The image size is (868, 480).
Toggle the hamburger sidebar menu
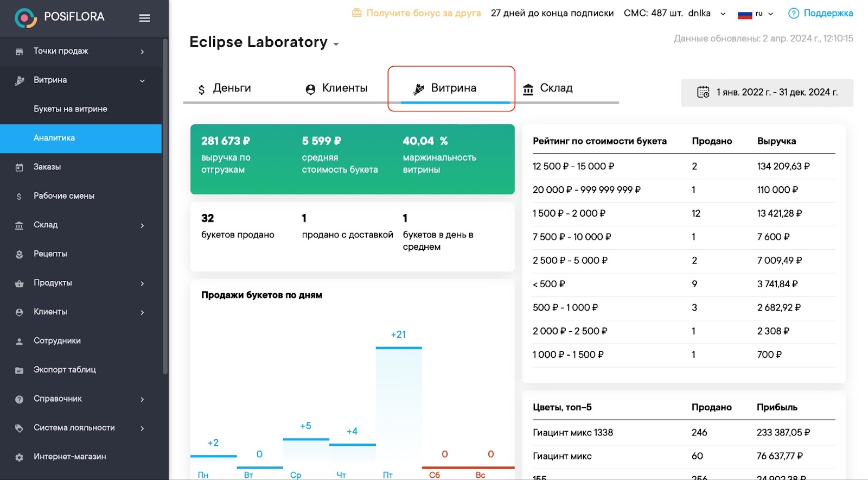click(144, 18)
